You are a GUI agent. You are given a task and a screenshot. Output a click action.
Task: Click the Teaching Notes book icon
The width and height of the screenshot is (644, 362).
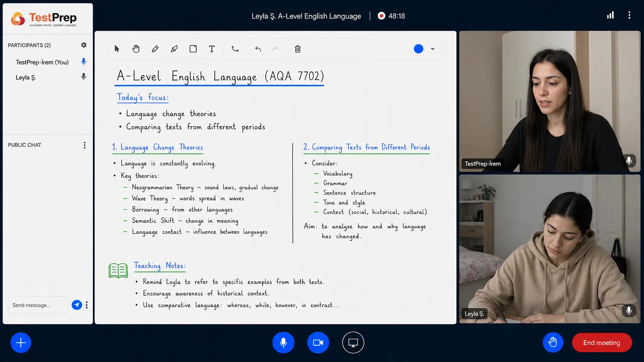click(118, 270)
